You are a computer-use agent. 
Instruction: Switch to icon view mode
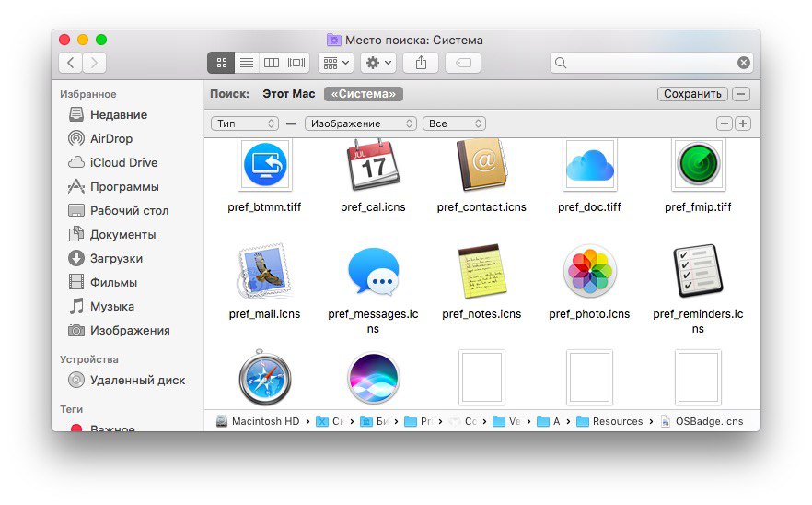(221, 63)
